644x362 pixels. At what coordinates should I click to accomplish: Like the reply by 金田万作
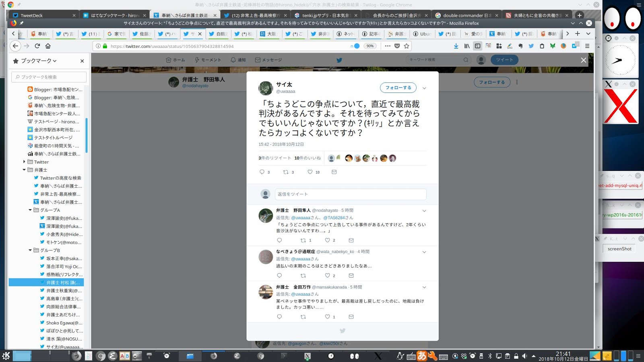[328, 317]
